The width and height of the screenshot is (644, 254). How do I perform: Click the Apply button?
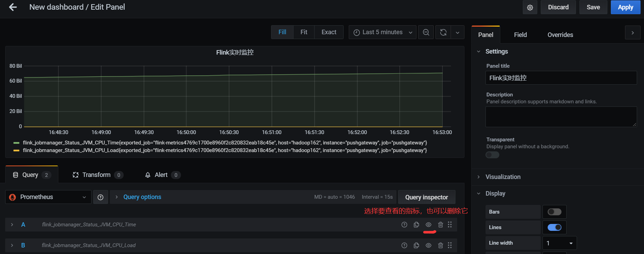[x=625, y=7]
